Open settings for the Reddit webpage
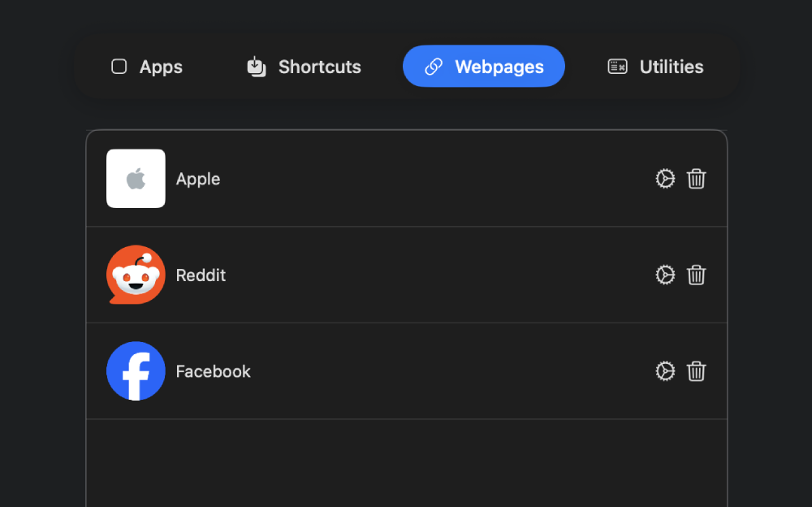Image resolution: width=812 pixels, height=507 pixels. pyautogui.click(x=665, y=275)
